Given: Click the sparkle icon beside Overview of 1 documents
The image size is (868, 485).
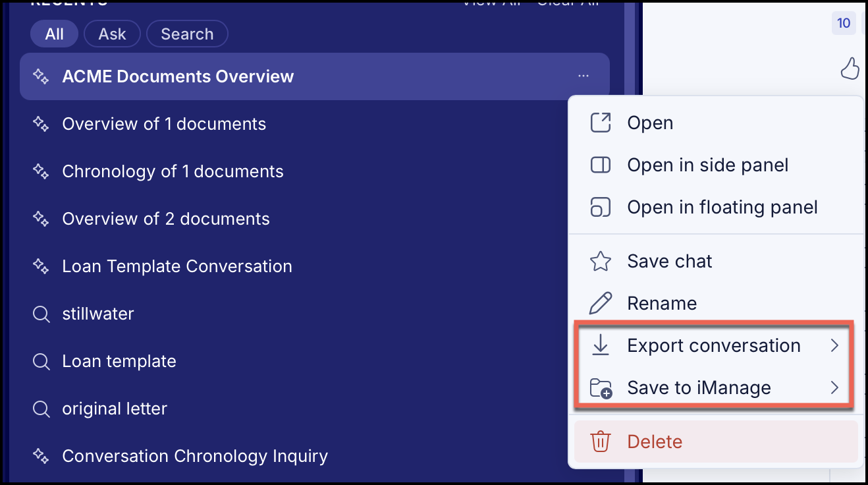Looking at the screenshot, I should tap(41, 125).
